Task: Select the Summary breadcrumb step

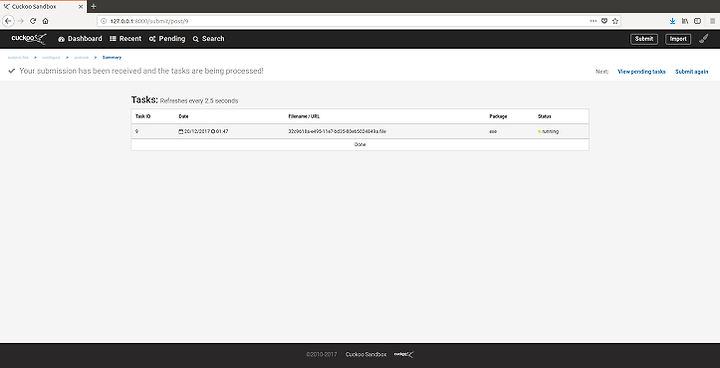Action: [x=112, y=57]
